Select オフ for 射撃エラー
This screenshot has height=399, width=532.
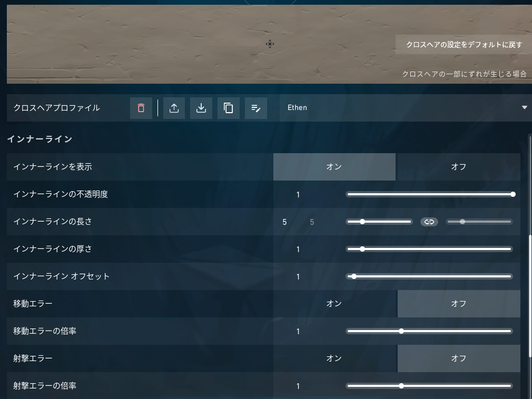click(458, 358)
